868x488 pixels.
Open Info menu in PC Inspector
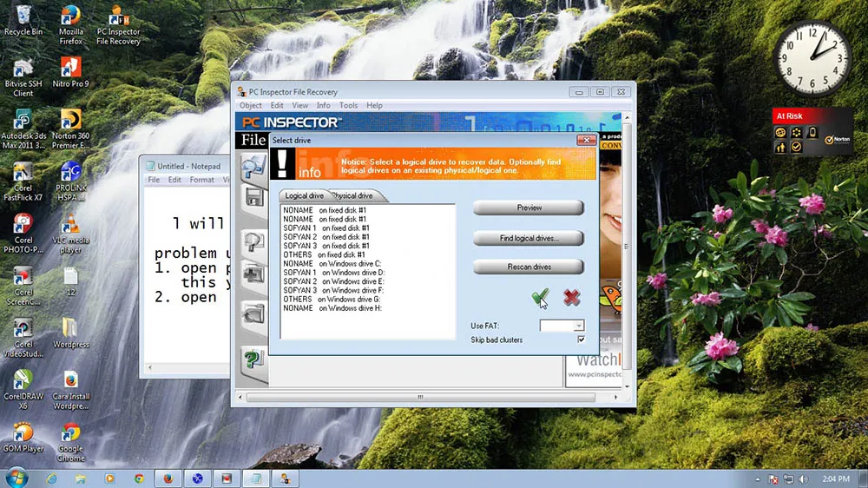(323, 105)
